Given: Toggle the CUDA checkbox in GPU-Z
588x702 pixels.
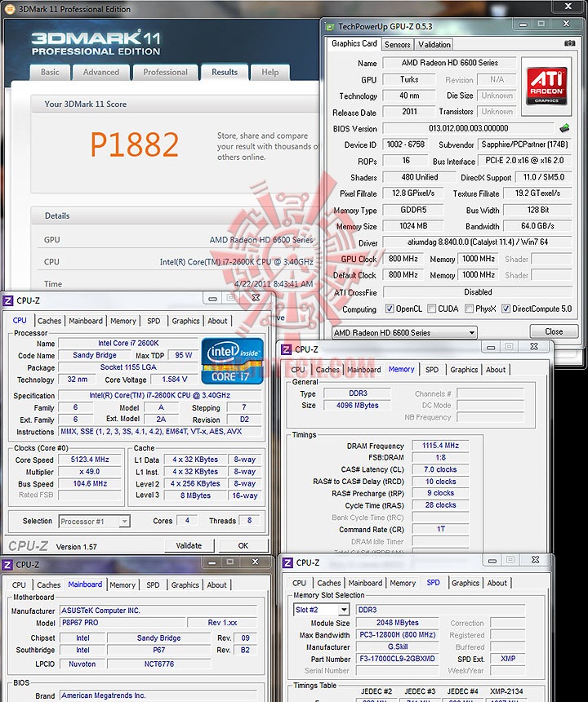Looking at the screenshot, I should [x=431, y=309].
